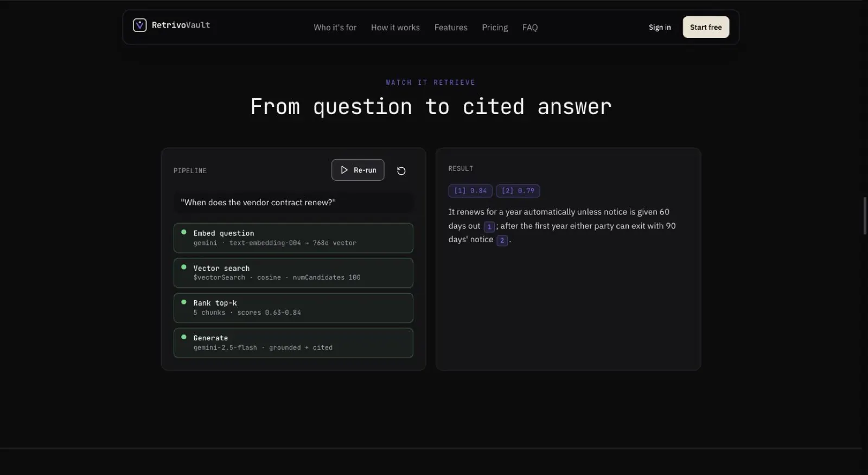Click Sign in link
The width and height of the screenshot is (868, 475).
tap(660, 27)
